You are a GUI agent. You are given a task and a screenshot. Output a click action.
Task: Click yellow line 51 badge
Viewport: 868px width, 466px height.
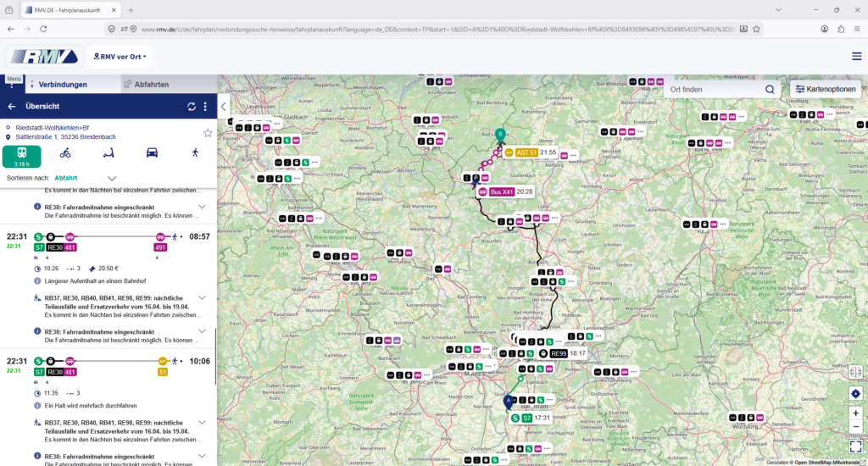(163, 372)
